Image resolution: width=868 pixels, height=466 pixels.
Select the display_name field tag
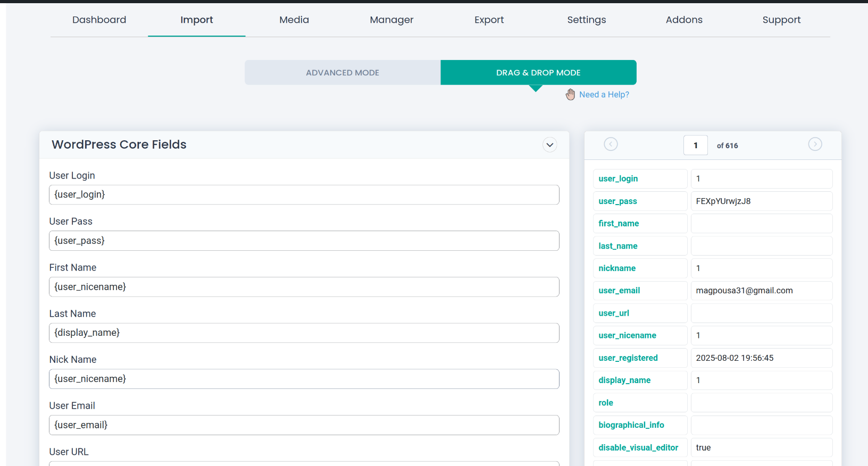coord(624,380)
